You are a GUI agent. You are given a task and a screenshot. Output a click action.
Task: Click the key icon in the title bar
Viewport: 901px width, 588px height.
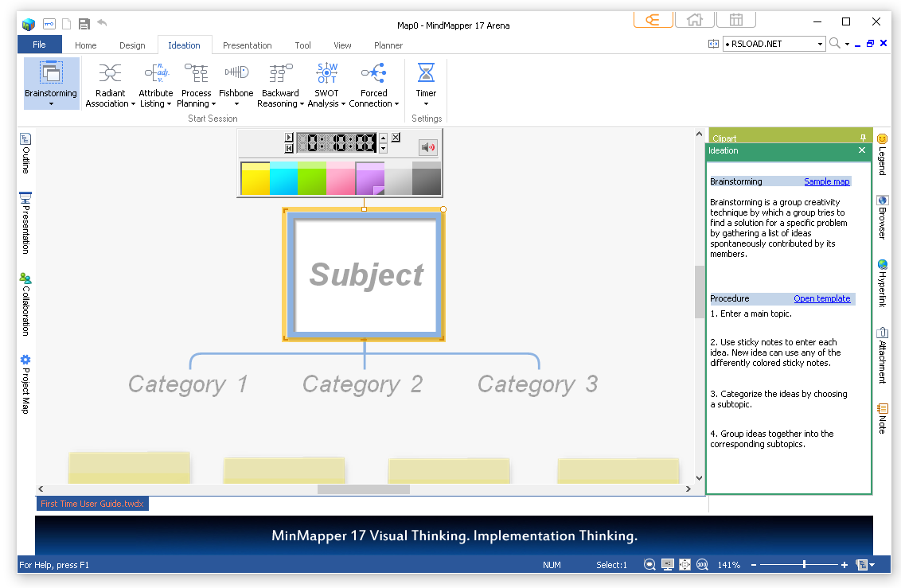(x=49, y=24)
